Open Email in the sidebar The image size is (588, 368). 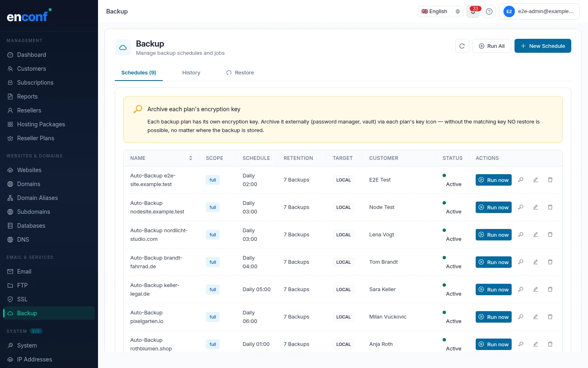(49, 272)
